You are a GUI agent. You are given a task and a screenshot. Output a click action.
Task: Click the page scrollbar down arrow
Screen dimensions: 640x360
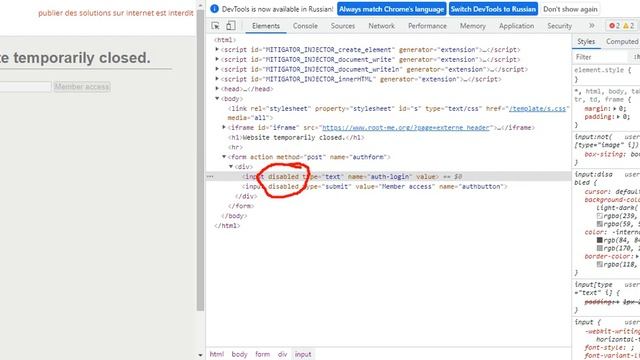200,355
